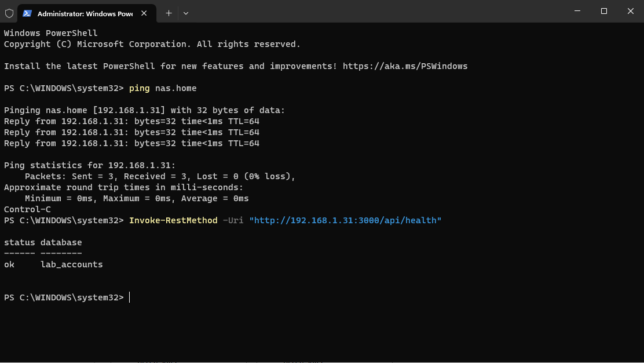Image resolution: width=644 pixels, height=363 pixels.
Task: Click the 'Approximate round trip times' line
Action: (x=123, y=187)
